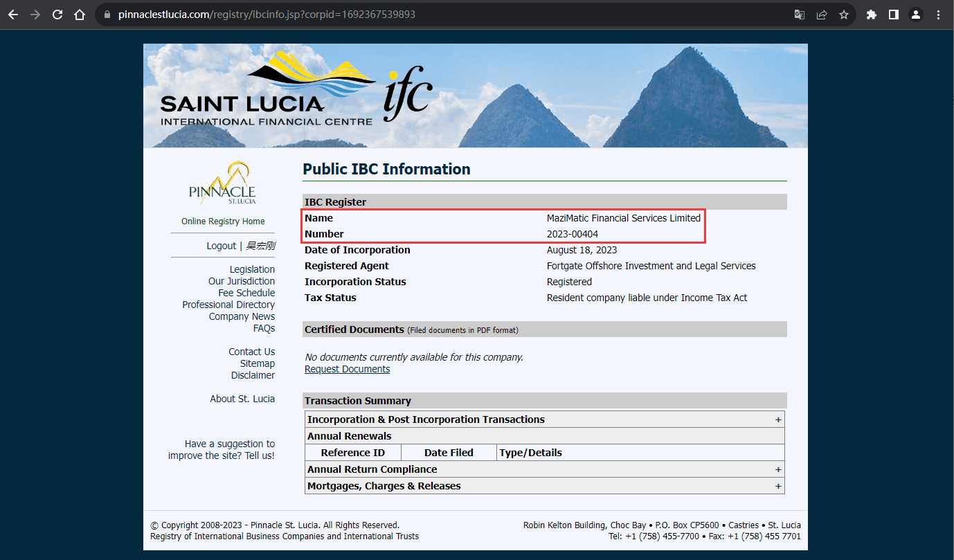This screenshot has width=954, height=560.
Task: Open the Professional Directory link
Action: point(228,305)
